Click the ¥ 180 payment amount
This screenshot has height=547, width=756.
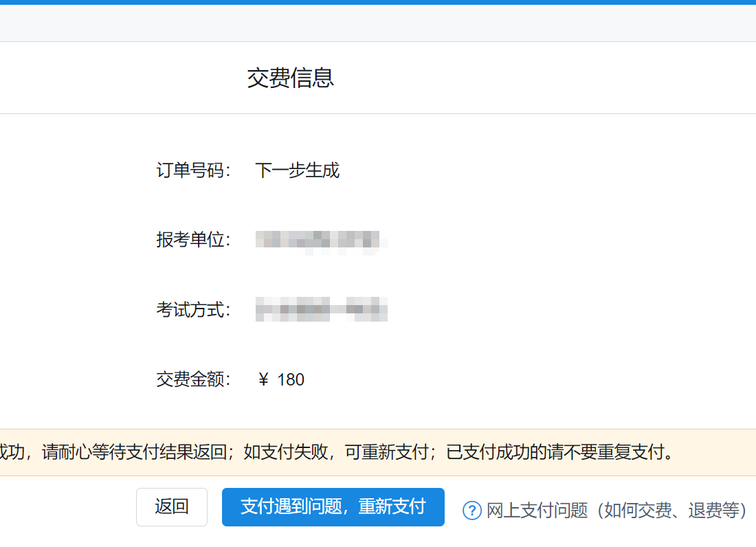281,379
